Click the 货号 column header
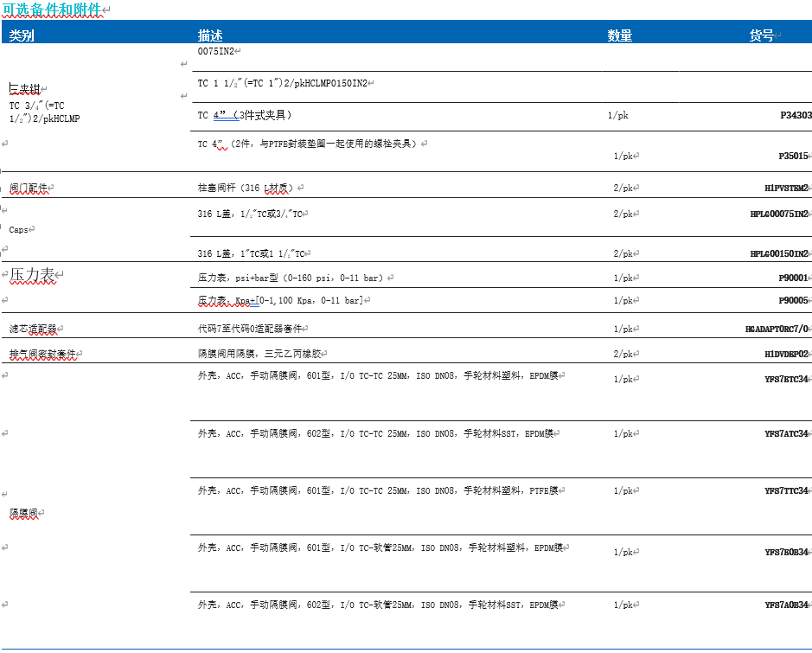812x653 pixels. coord(761,35)
